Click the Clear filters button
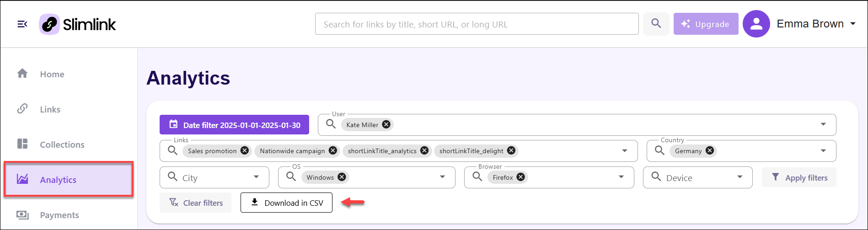This screenshot has height=230, width=868. 195,203
